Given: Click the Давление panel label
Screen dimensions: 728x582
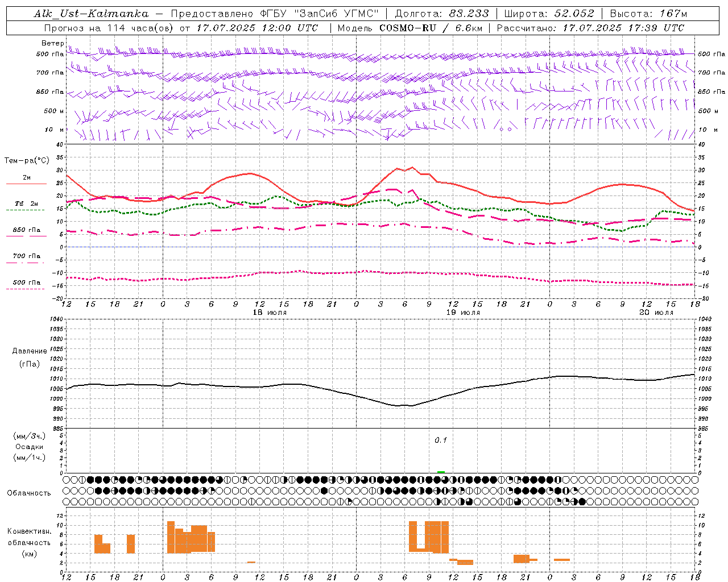Looking at the screenshot, I should [x=30, y=351].
